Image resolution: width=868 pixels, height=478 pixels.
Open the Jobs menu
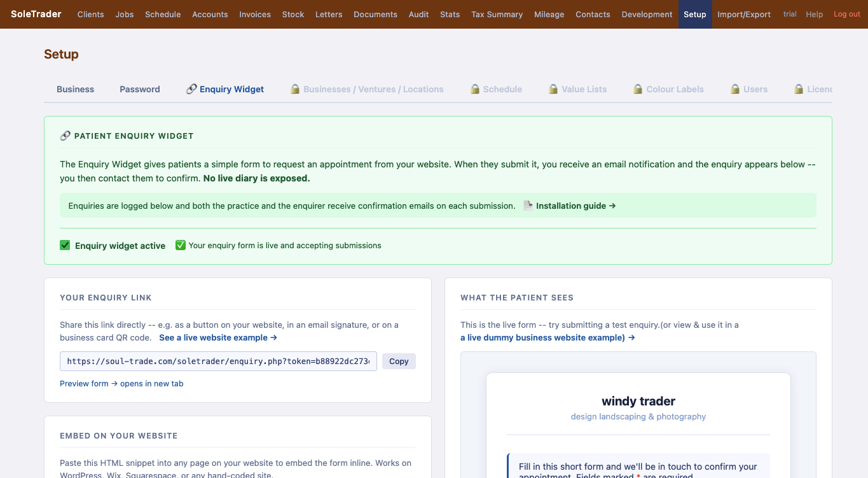(x=125, y=14)
